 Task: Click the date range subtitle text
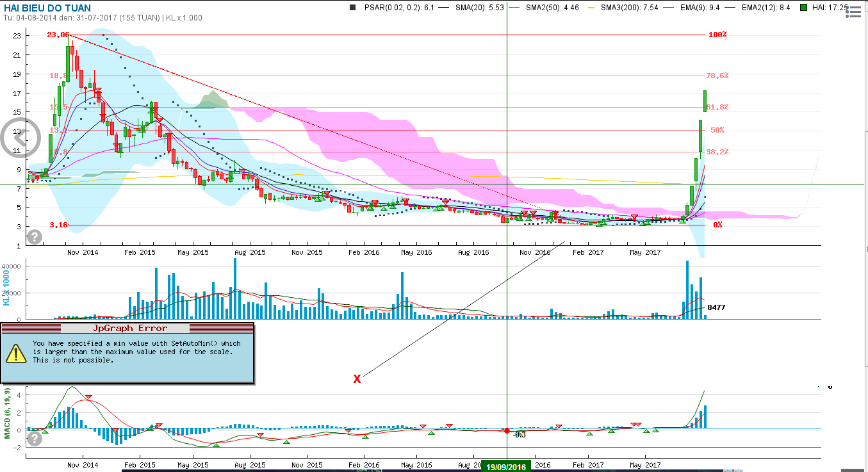102,18
